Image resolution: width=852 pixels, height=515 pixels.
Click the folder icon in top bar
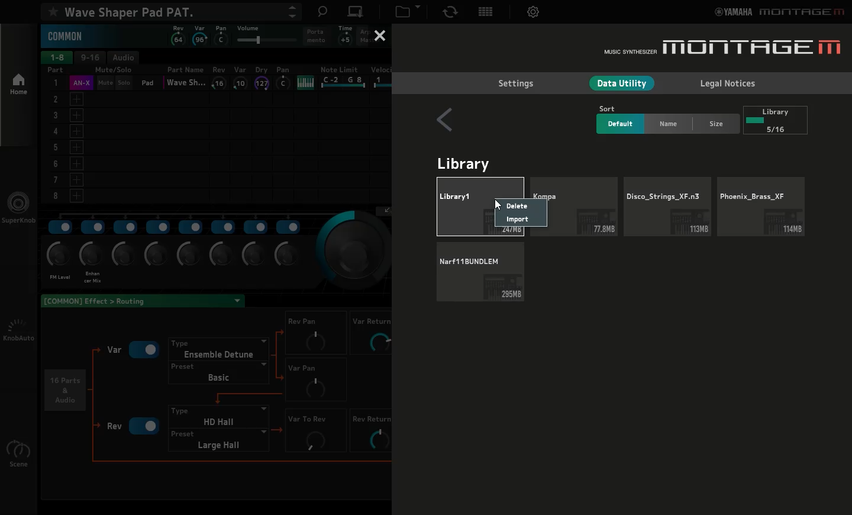coord(402,12)
